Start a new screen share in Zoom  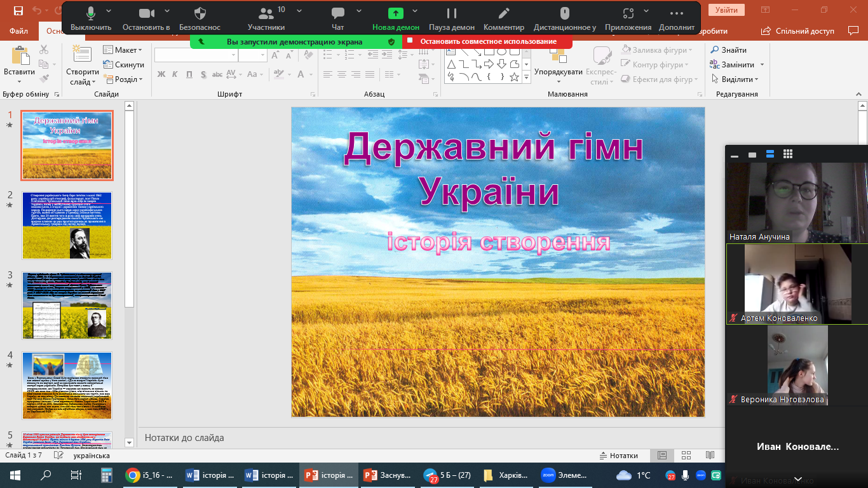point(396,18)
